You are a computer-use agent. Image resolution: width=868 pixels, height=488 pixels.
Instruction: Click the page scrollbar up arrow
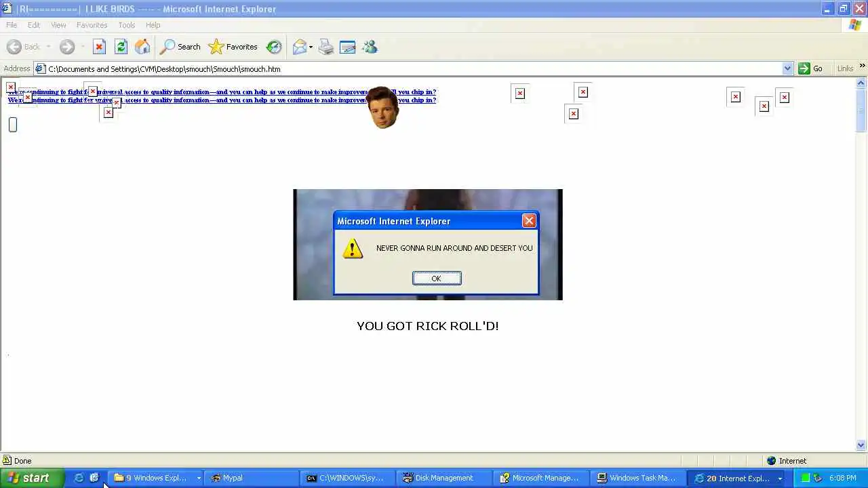[861, 83]
